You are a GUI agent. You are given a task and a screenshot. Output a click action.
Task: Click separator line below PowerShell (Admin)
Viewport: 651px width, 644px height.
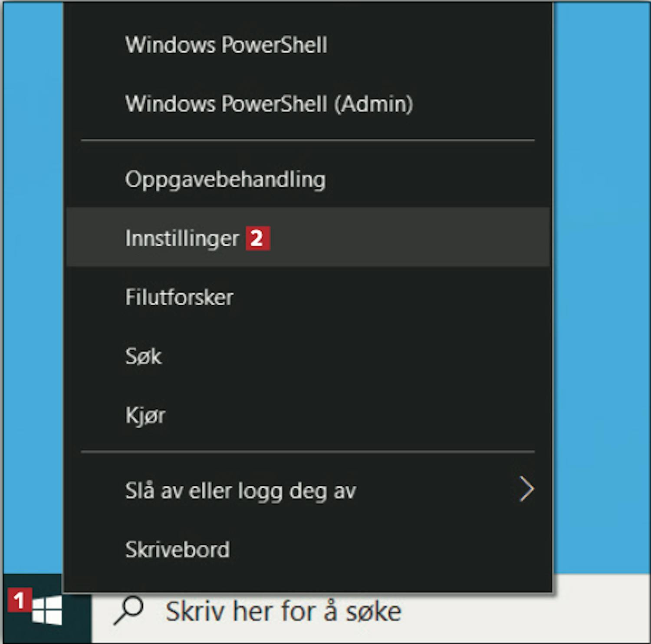308,140
